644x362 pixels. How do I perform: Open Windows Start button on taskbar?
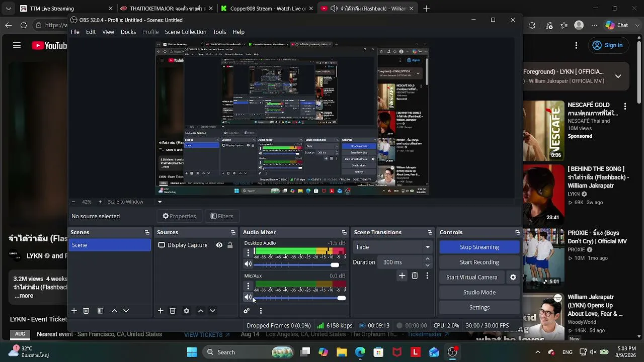[192, 352]
